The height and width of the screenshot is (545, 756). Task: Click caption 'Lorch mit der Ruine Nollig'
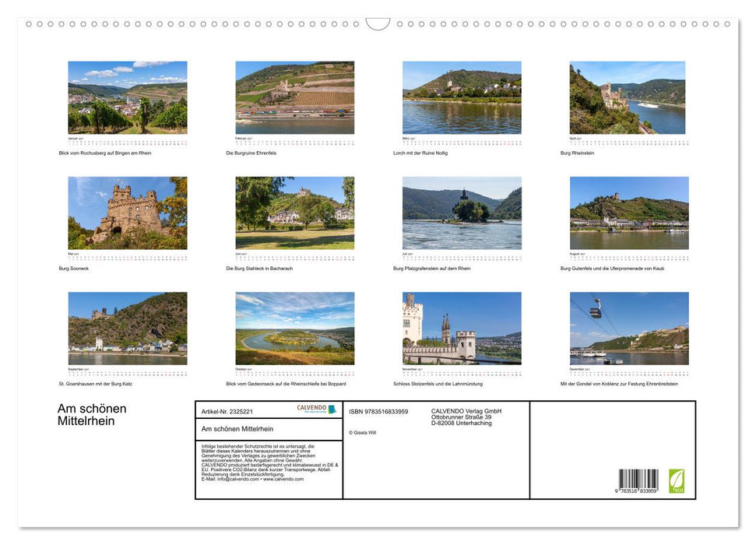point(420,153)
